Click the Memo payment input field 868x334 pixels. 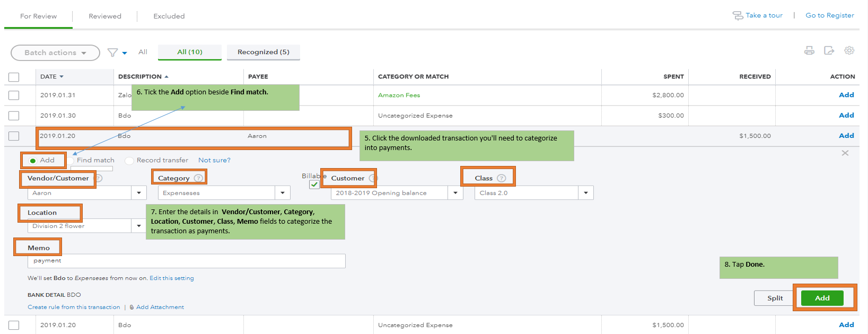[x=187, y=261]
